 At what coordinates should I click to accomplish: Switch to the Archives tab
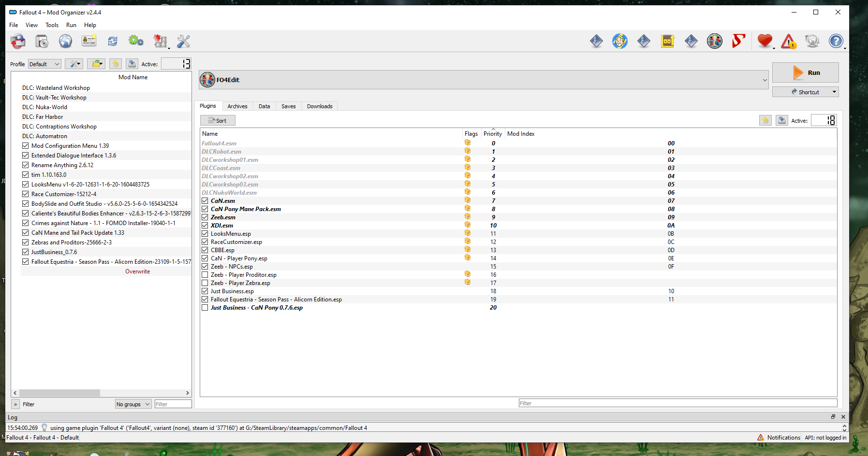[x=237, y=106]
